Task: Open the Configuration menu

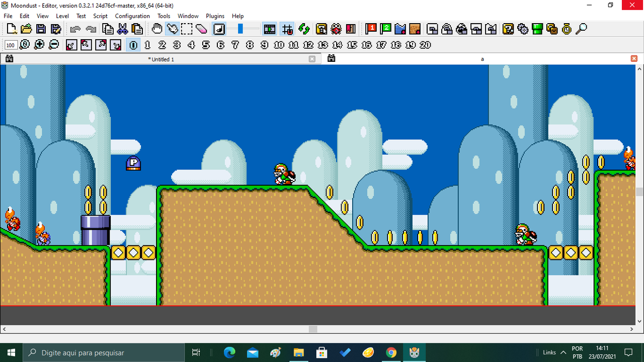Action: (132, 16)
